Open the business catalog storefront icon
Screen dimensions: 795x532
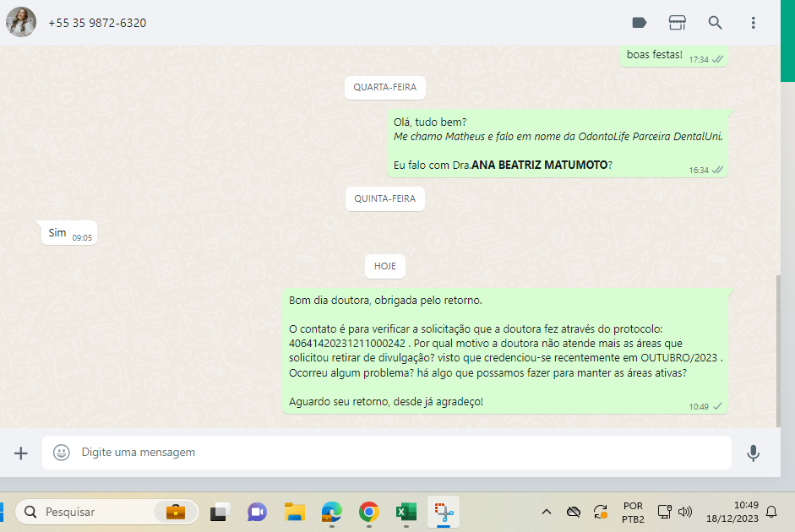tap(677, 23)
